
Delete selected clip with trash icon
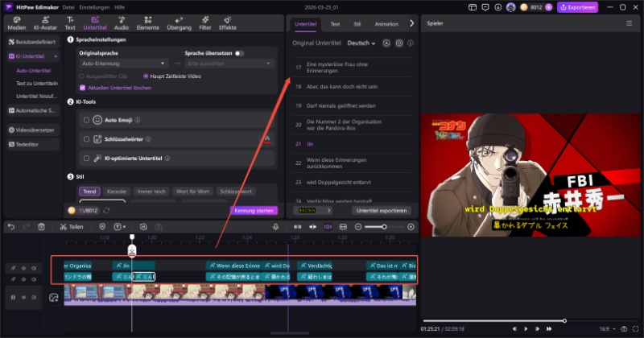pos(41,227)
